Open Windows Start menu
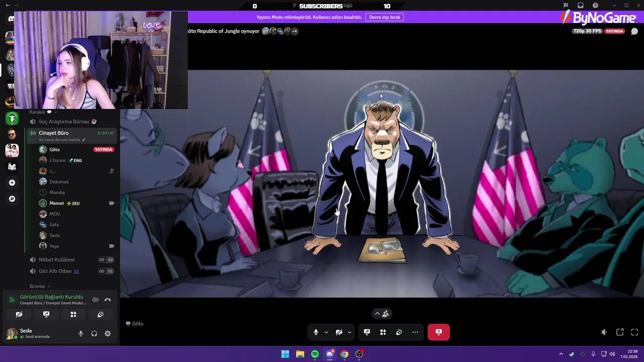Image resolution: width=644 pixels, height=362 pixels. click(x=285, y=354)
